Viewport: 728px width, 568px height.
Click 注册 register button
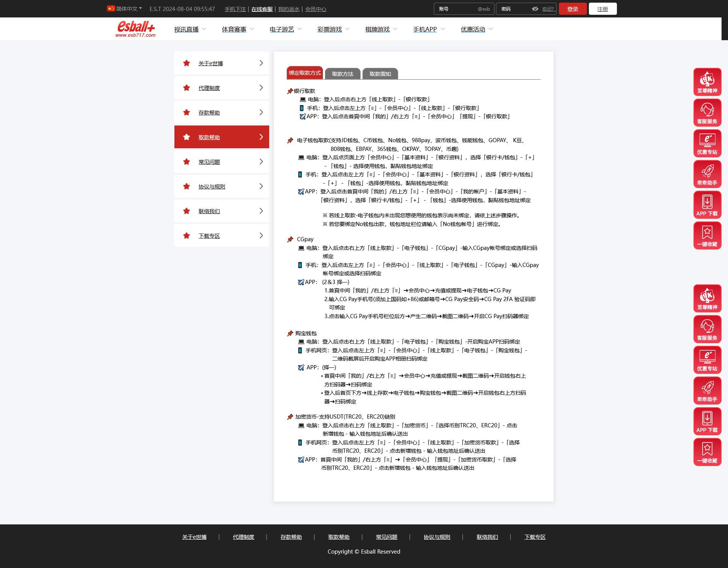click(603, 9)
